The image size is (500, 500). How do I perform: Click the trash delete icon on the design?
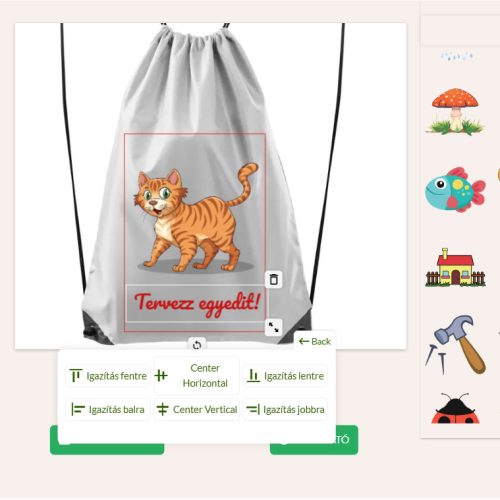[273, 279]
